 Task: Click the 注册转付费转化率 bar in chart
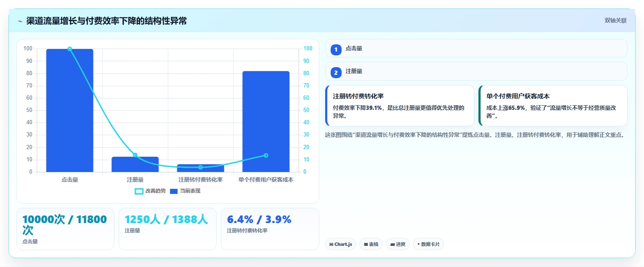point(201,168)
